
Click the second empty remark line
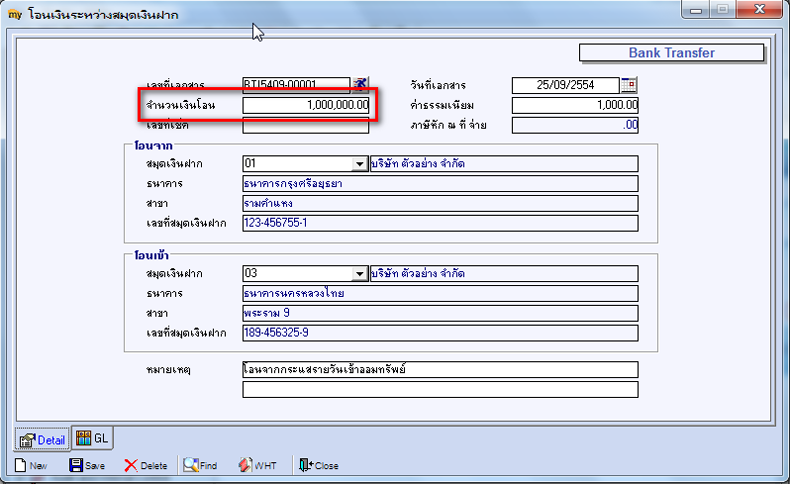[x=440, y=389]
